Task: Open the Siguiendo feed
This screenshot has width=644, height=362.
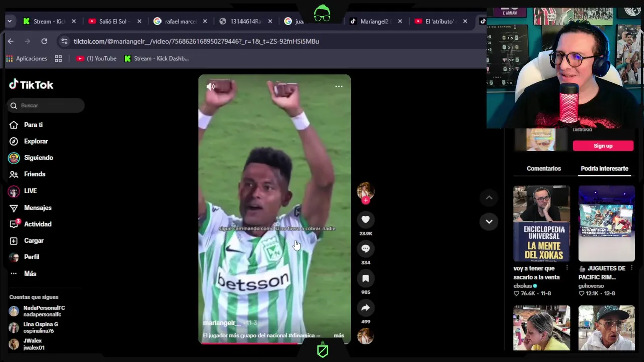Action: (31, 158)
